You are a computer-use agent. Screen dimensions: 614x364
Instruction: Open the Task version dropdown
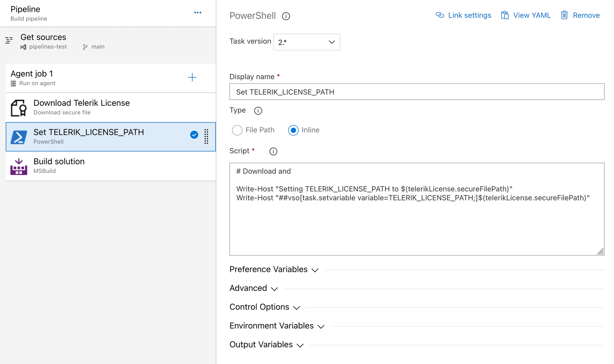pyautogui.click(x=306, y=42)
